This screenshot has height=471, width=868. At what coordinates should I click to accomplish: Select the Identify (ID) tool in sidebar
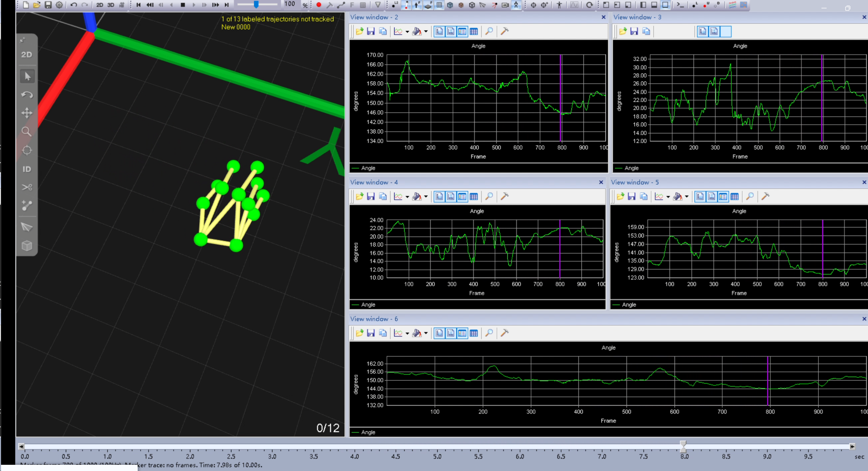[x=27, y=169]
